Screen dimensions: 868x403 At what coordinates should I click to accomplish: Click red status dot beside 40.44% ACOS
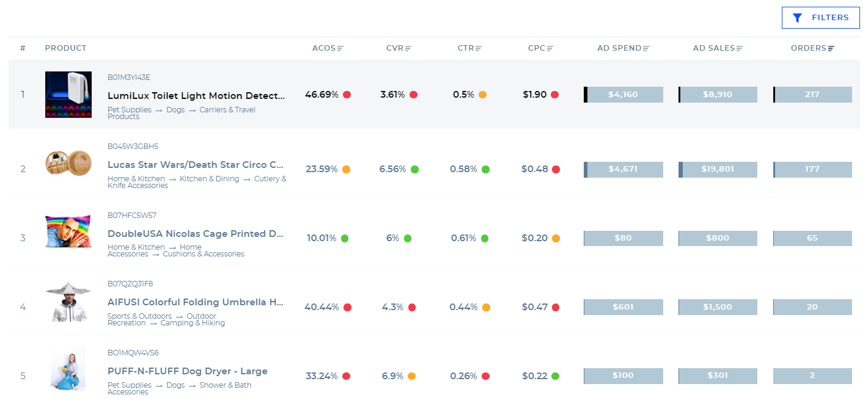[x=347, y=307]
